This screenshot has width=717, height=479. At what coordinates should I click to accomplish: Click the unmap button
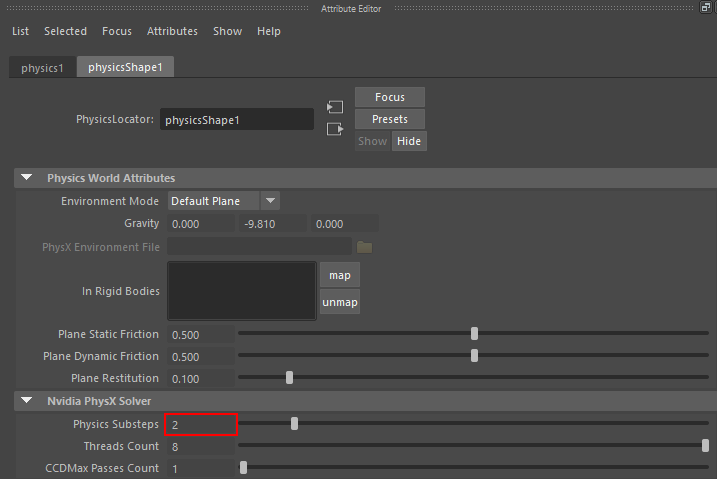pyautogui.click(x=340, y=302)
